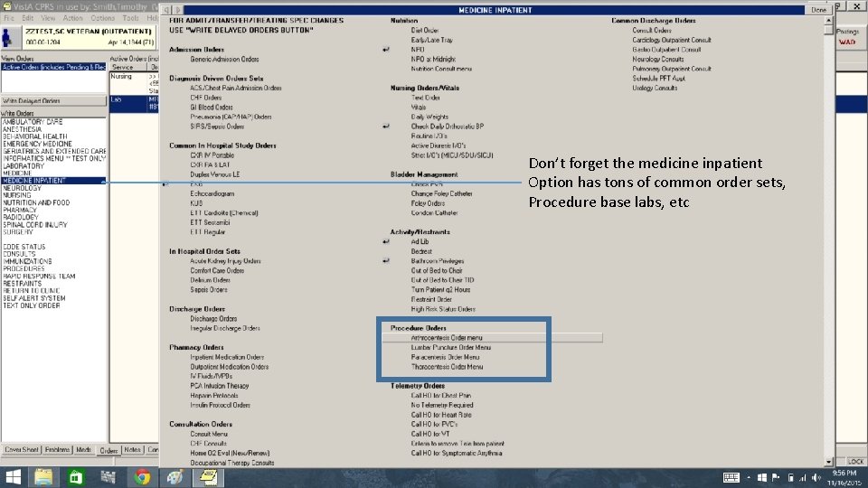This screenshot has width=868, height=488.
Task: Open Pneumonia (CAP/HAP) Orders
Action: click(231, 117)
